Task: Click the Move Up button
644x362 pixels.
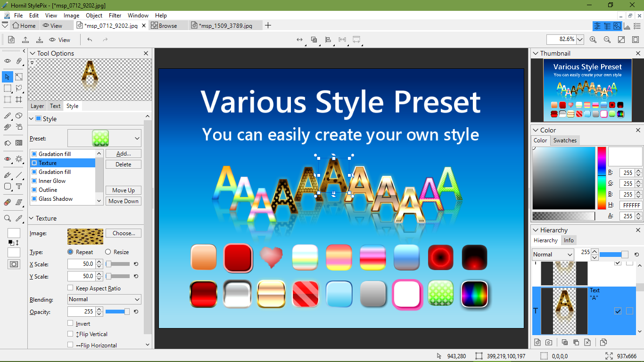Action: [x=124, y=190]
